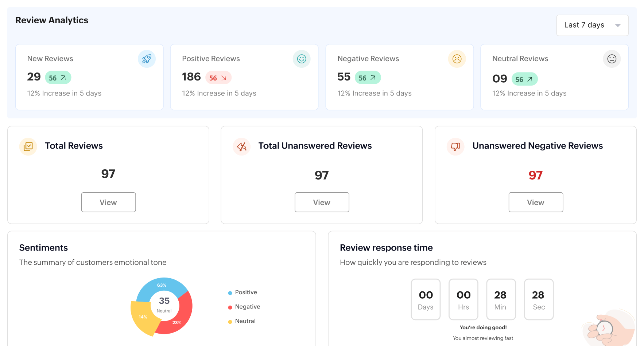Viewport: 644px width, 346px height.
Task: Click thumbs-down icon beside Unanswered Negative Reviews
Action: 455,146
